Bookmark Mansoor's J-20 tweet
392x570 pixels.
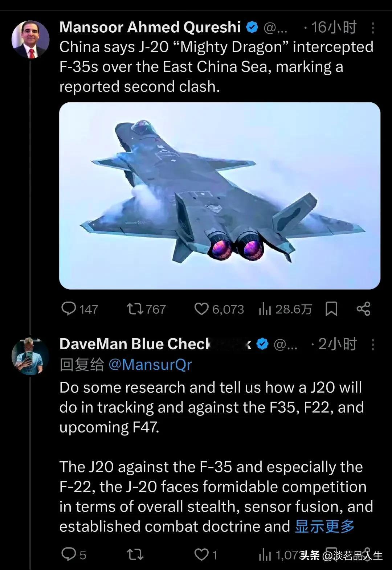[x=331, y=309]
